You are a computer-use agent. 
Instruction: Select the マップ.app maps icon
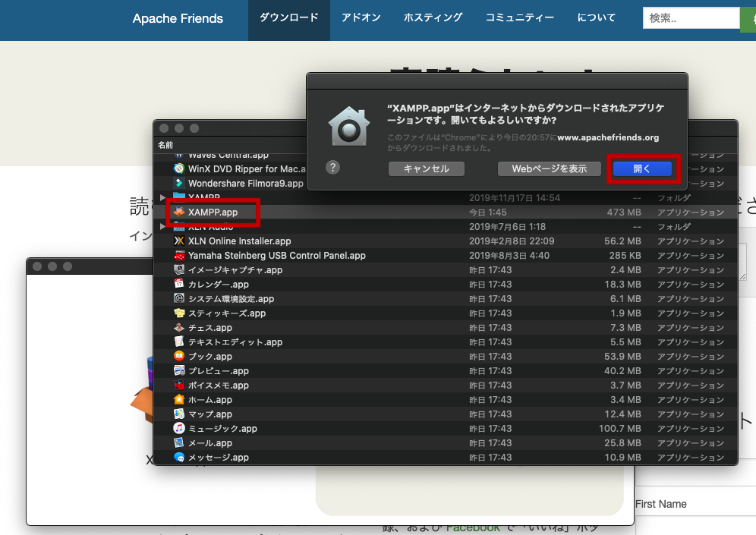pyautogui.click(x=179, y=414)
